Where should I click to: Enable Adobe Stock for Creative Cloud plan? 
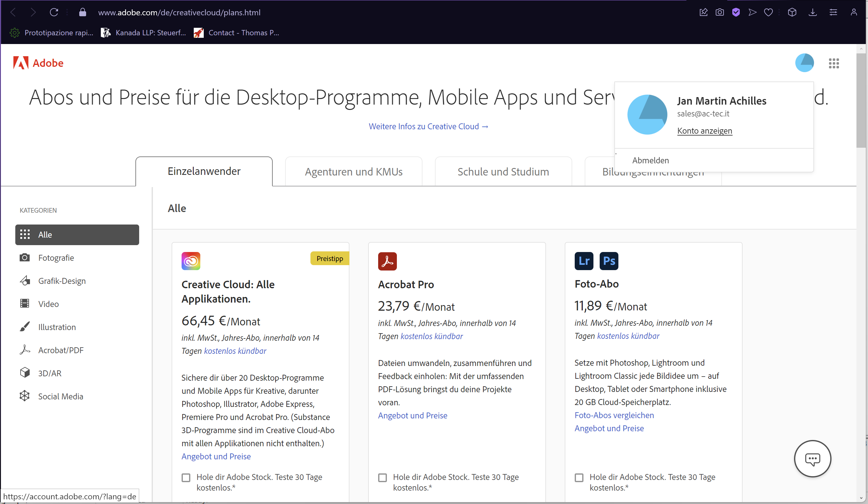pos(186,477)
